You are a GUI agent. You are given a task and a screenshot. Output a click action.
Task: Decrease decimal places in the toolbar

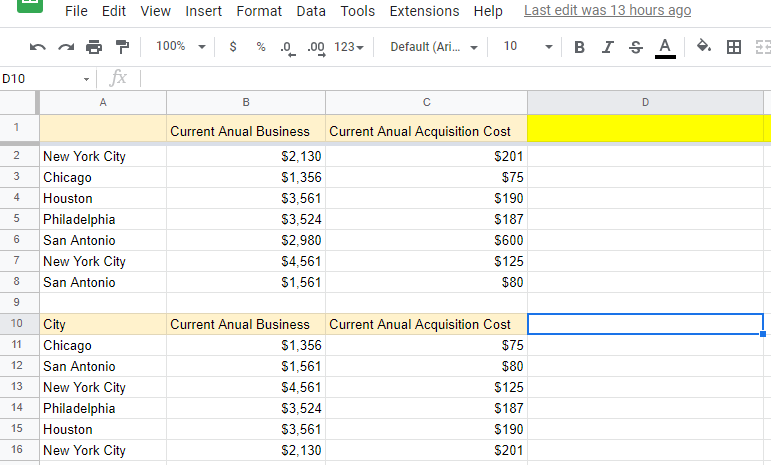[288, 47]
